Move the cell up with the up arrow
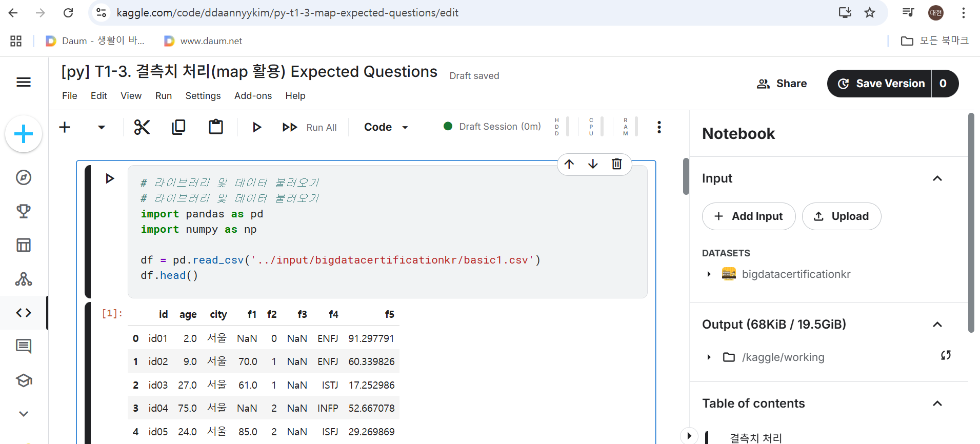Screen dimensions: 980x444 pyautogui.click(x=569, y=164)
